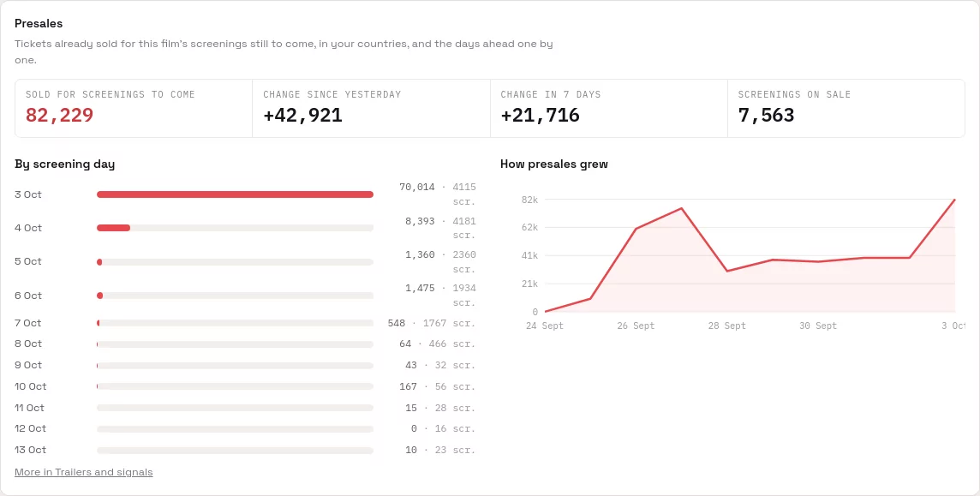Click the 13 Oct screening day row
The image size is (980, 496).
(246, 450)
